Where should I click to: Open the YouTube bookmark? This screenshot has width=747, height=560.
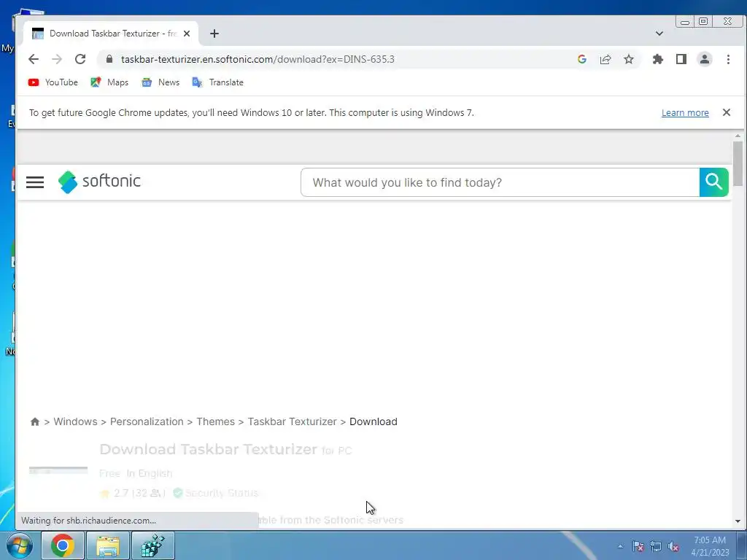53,82
